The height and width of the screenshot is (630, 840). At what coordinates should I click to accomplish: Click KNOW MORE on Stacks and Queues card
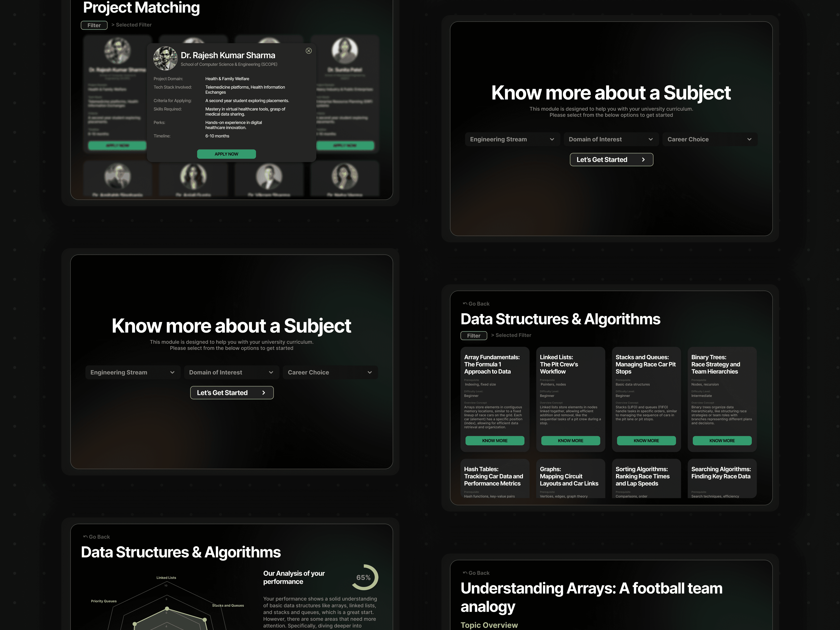[x=646, y=441]
